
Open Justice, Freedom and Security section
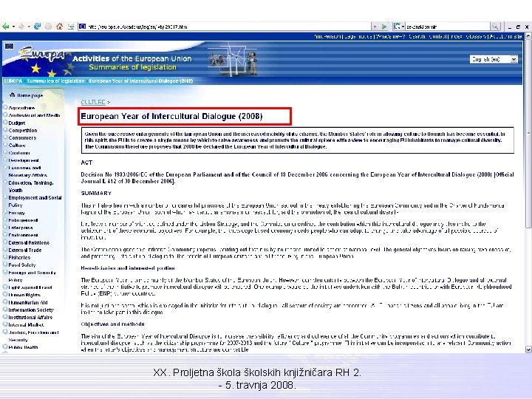[33, 336]
